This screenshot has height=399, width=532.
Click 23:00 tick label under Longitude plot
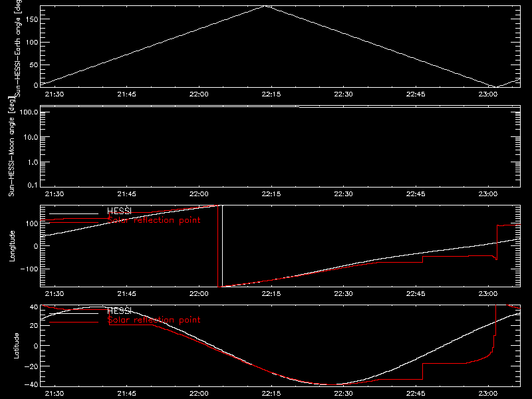488,293
